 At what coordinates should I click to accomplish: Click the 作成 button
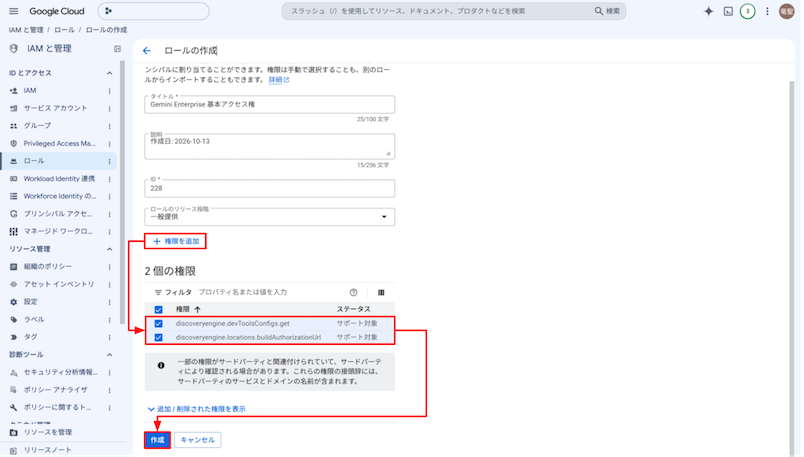[x=157, y=440]
